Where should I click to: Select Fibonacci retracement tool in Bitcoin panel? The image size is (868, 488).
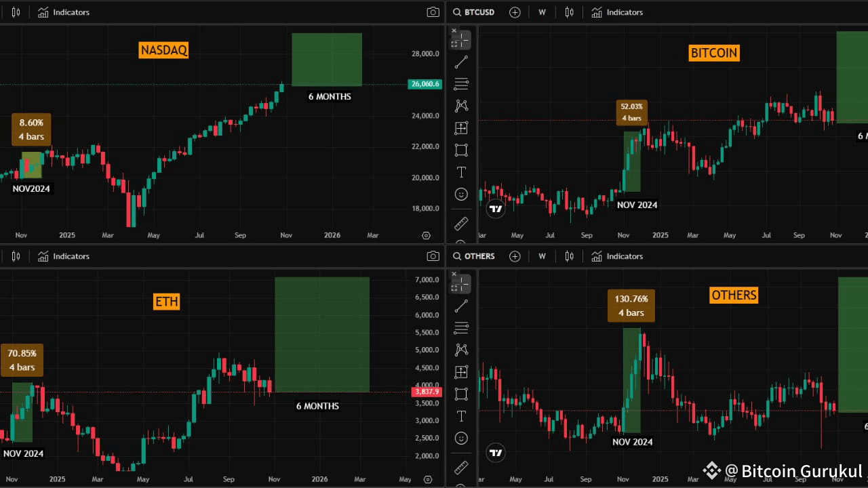461,84
